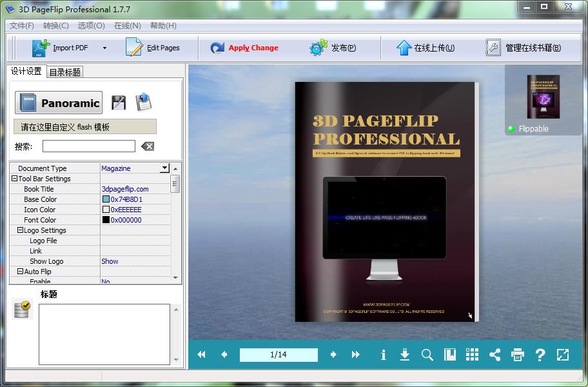This screenshot has height=387, width=588.
Task: Open the 帮助(H) menu
Action: 163,26
